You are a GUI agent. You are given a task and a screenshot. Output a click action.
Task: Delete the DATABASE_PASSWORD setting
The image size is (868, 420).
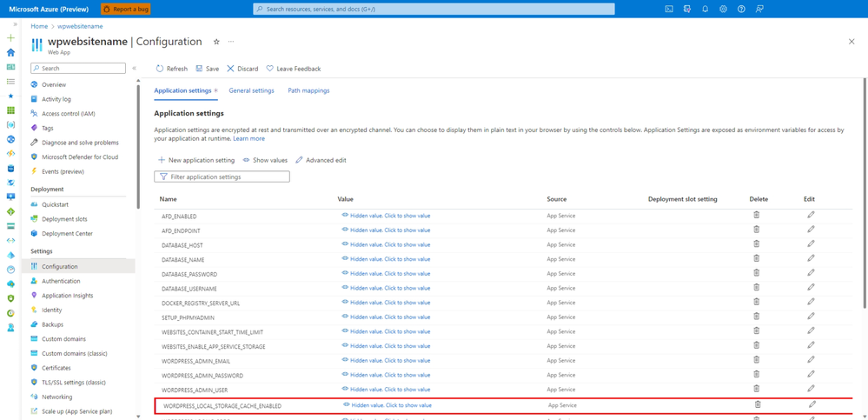pos(756,272)
